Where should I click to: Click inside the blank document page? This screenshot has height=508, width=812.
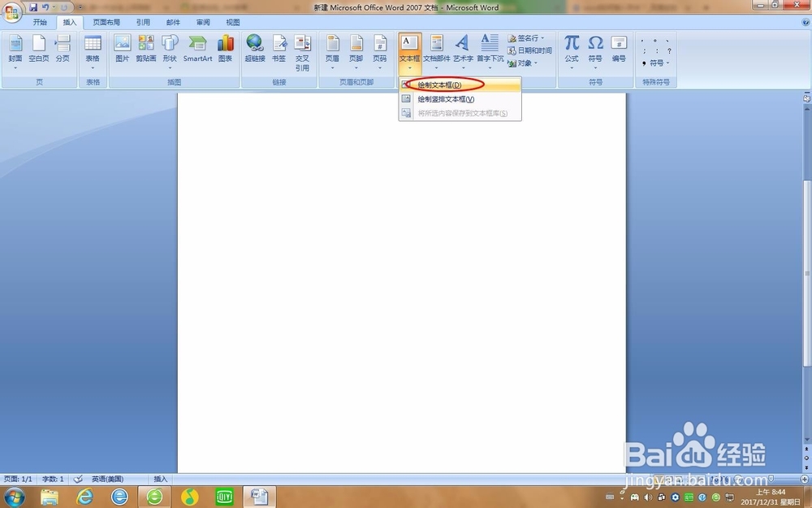401,283
